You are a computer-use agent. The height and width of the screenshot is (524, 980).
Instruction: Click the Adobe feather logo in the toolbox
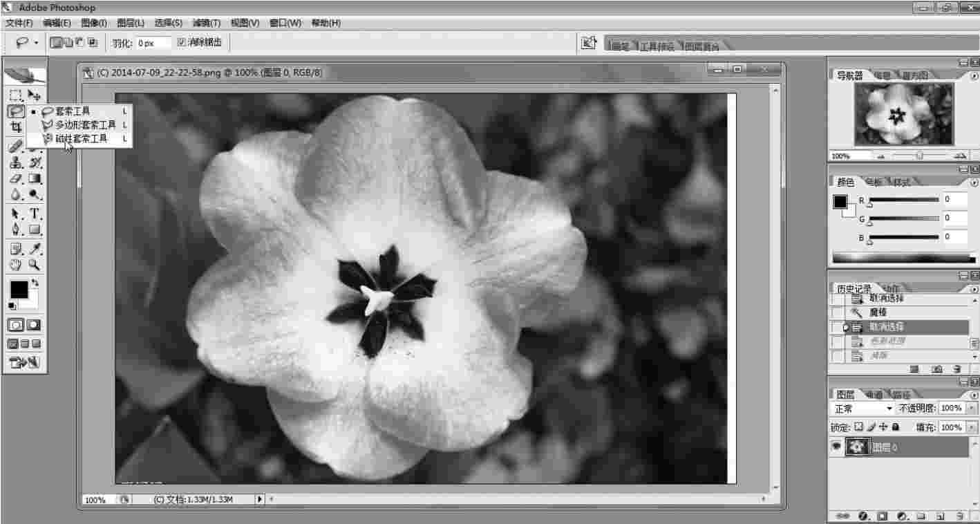pos(25,75)
